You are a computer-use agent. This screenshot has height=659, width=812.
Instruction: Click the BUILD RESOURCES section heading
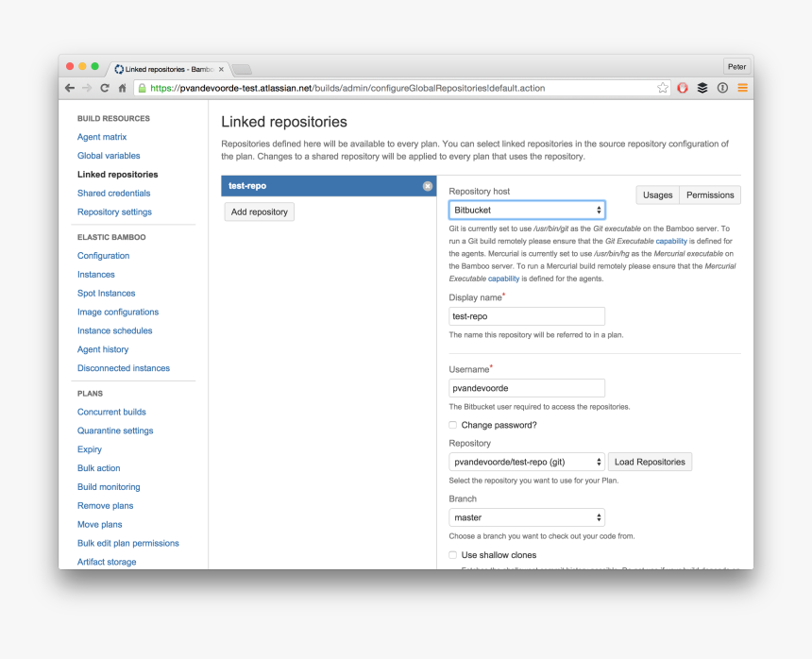(x=113, y=119)
